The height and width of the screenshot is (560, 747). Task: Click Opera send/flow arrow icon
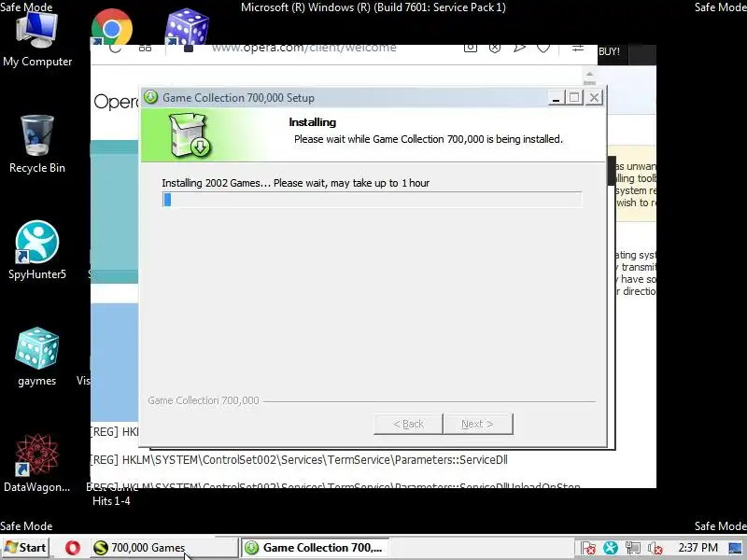(x=519, y=48)
